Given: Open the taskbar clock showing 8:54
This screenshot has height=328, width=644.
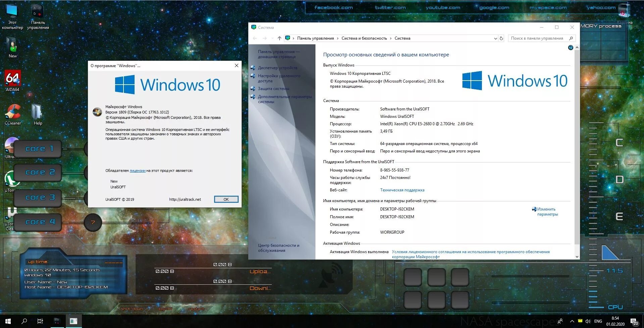Looking at the screenshot, I should pyautogui.click(x=615, y=321).
